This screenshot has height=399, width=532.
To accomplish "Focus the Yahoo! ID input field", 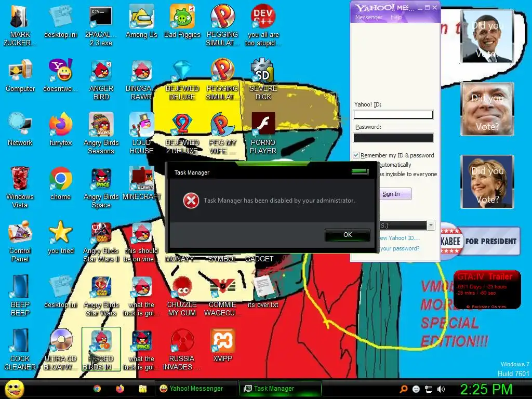I will [393, 115].
